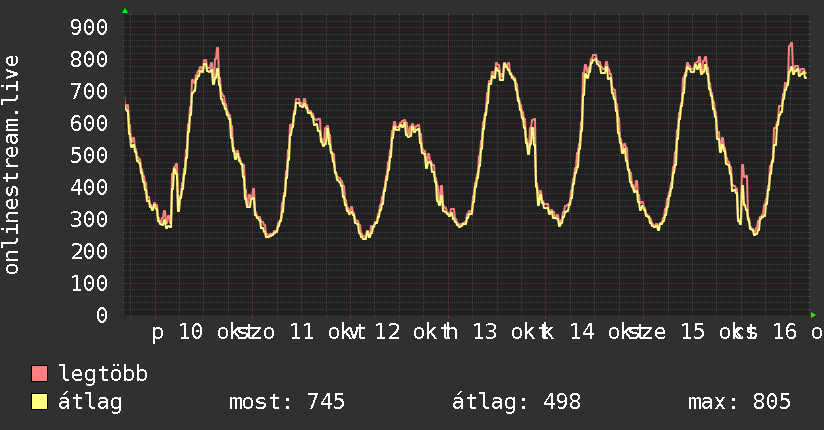Image resolution: width=824 pixels, height=430 pixels.
Task: Click the 100 y-axis label
Action: point(89,283)
